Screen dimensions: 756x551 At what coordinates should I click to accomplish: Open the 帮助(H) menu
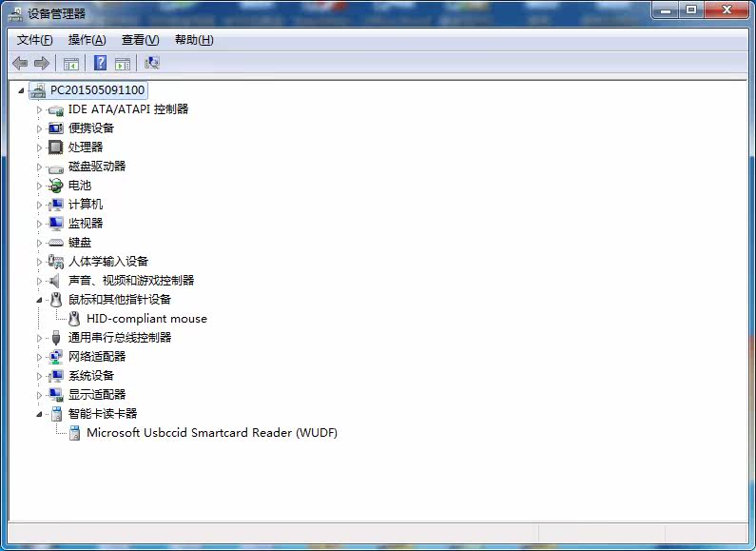tap(194, 40)
